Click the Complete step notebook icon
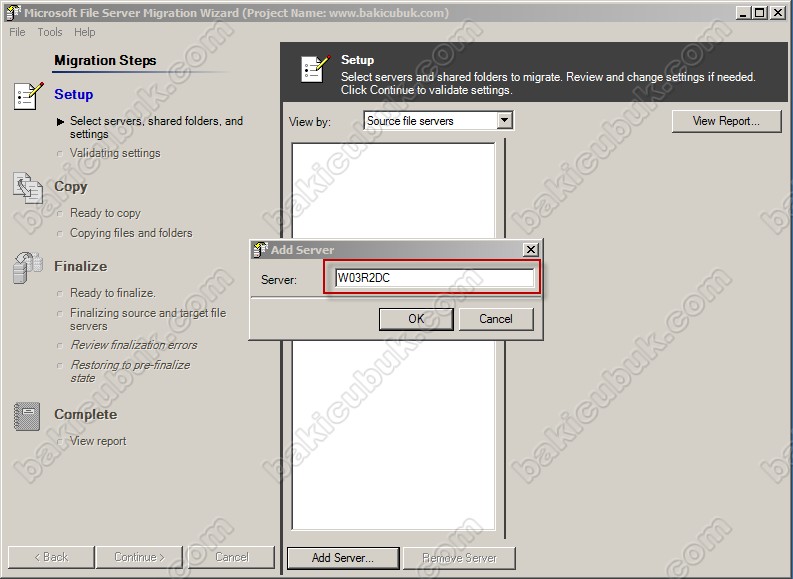Screen dimensions: 793x579 coord(27,416)
